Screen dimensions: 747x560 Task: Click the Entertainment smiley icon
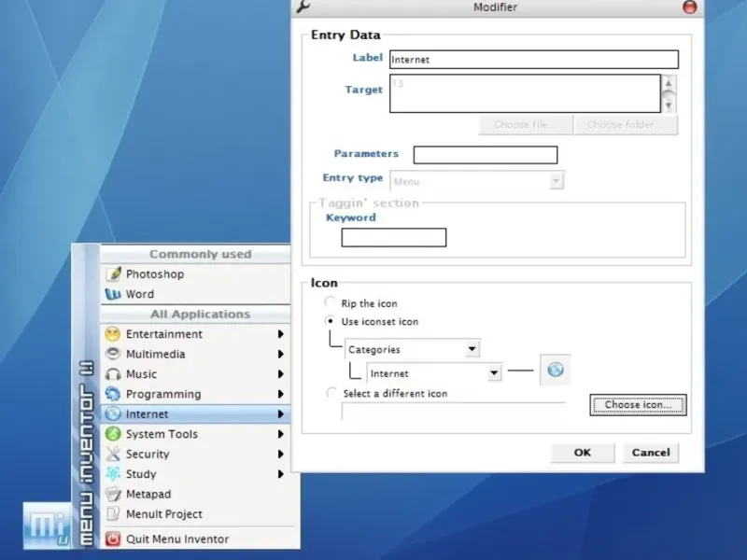pyautogui.click(x=113, y=334)
